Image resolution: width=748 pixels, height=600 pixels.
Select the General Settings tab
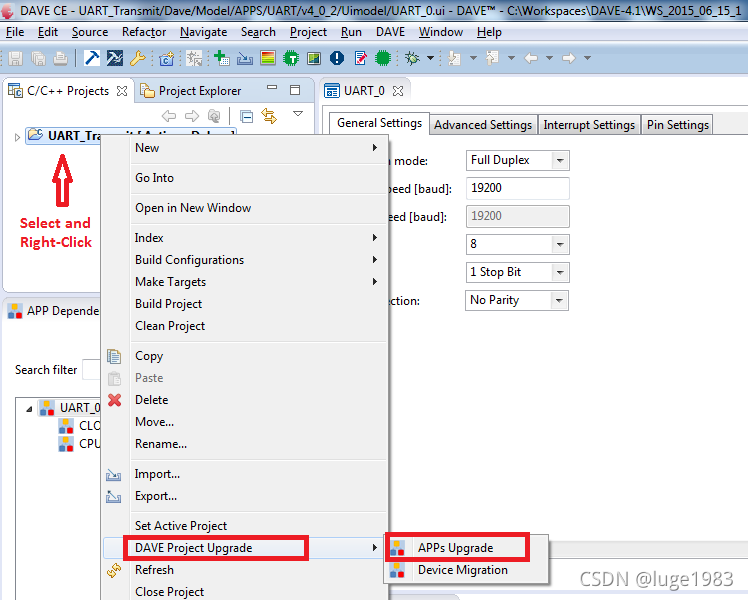(379, 123)
